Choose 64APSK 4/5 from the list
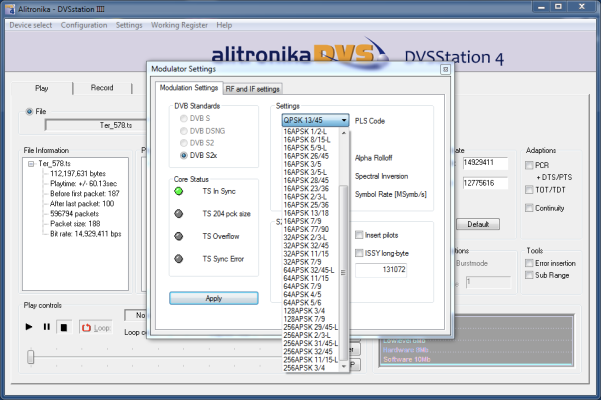 point(303,295)
